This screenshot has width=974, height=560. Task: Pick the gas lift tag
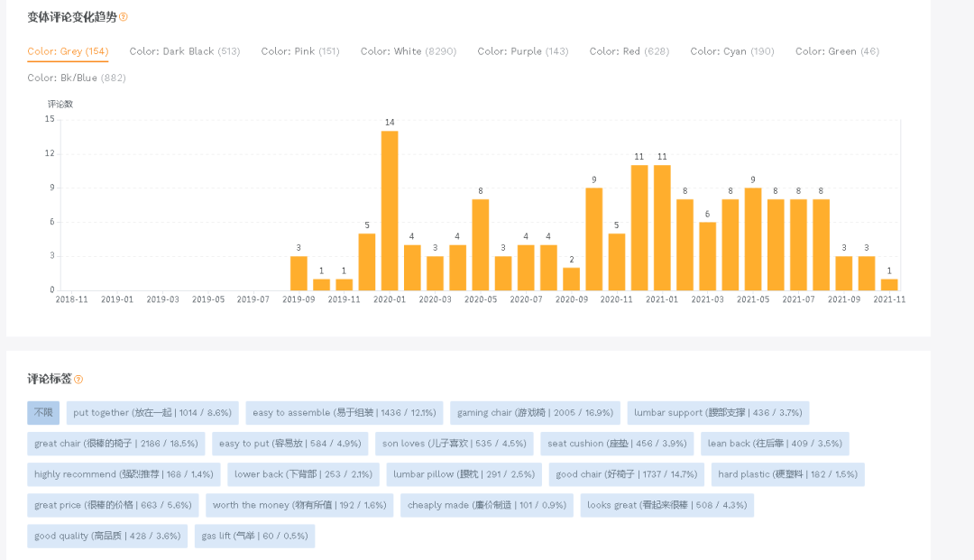tap(254, 536)
